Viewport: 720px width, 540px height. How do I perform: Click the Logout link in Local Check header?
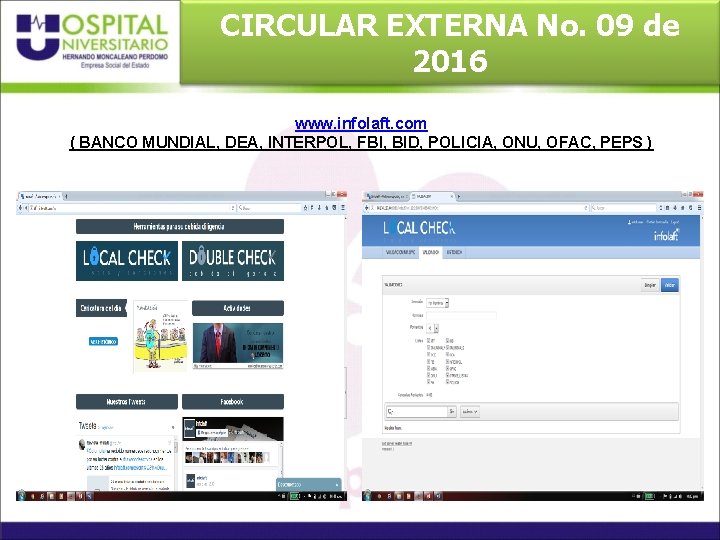pos(675,222)
